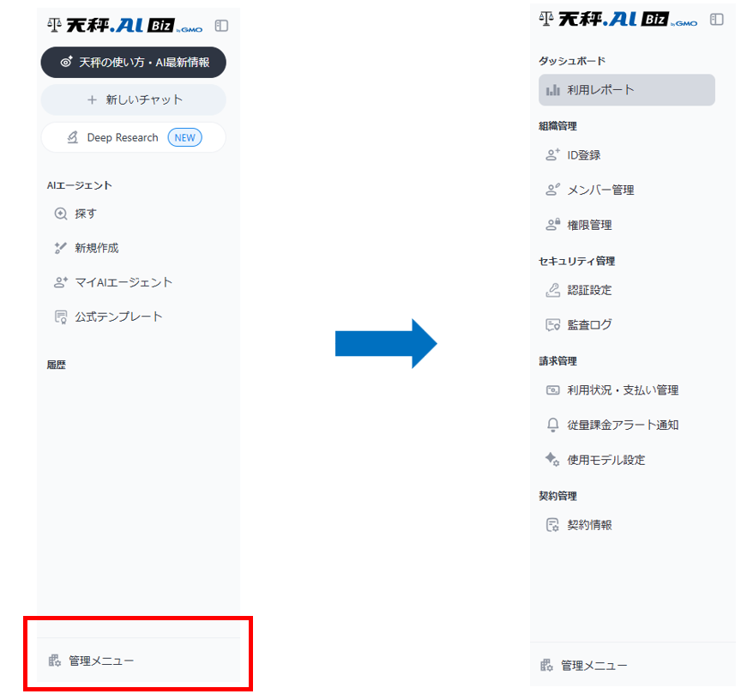This screenshot has width=753, height=700.
Task: Click the 権限管理 user-lock icon
Action: click(x=553, y=225)
